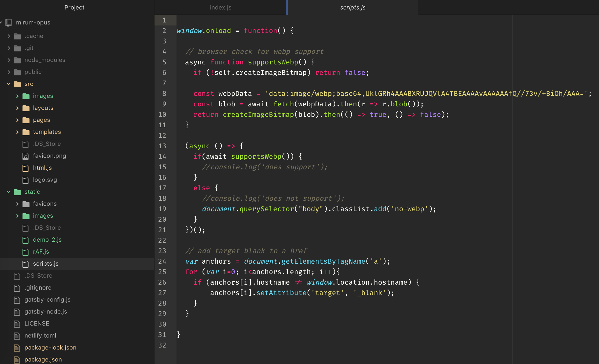Click the green demo-2.js file icon
The height and width of the screenshot is (364, 599).
25,240
